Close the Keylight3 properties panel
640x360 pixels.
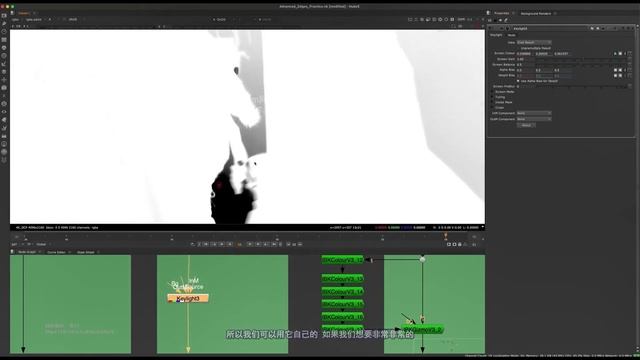click(x=633, y=28)
